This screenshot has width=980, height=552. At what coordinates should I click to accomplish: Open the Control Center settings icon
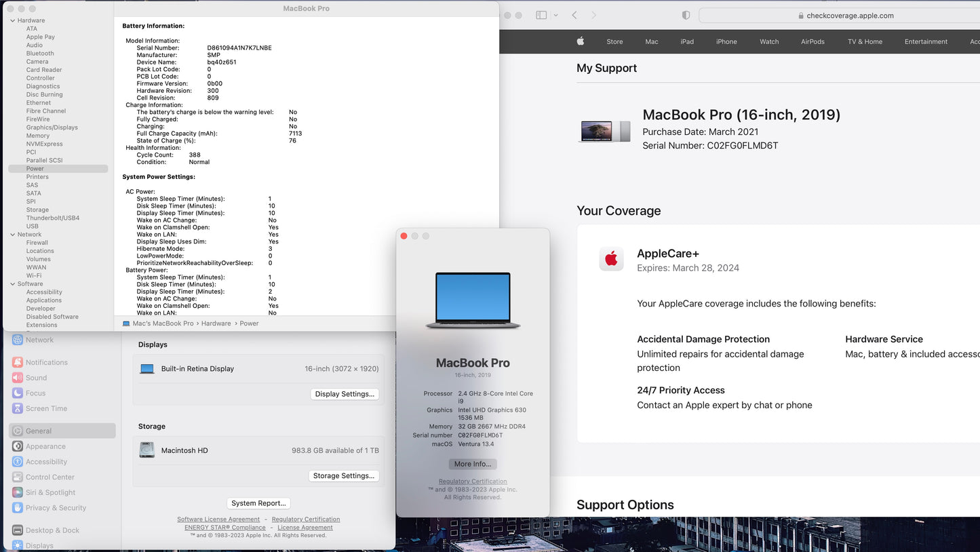click(17, 477)
